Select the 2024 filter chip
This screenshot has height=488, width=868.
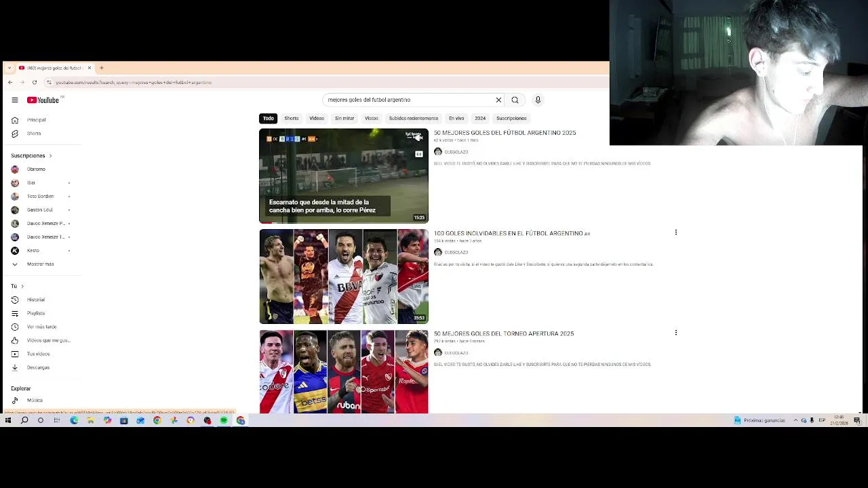(x=480, y=119)
